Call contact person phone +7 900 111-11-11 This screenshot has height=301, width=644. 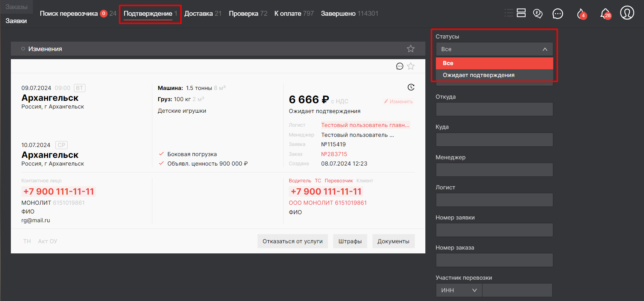pos(59,191)
